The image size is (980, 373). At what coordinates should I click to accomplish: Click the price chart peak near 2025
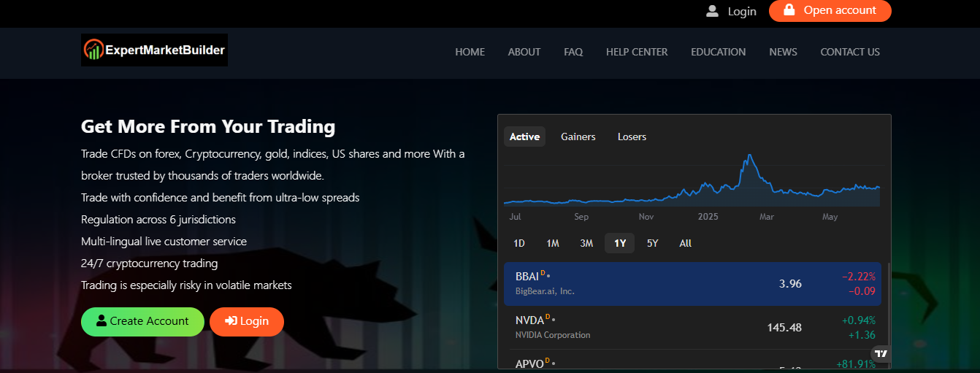click(749, 156)
